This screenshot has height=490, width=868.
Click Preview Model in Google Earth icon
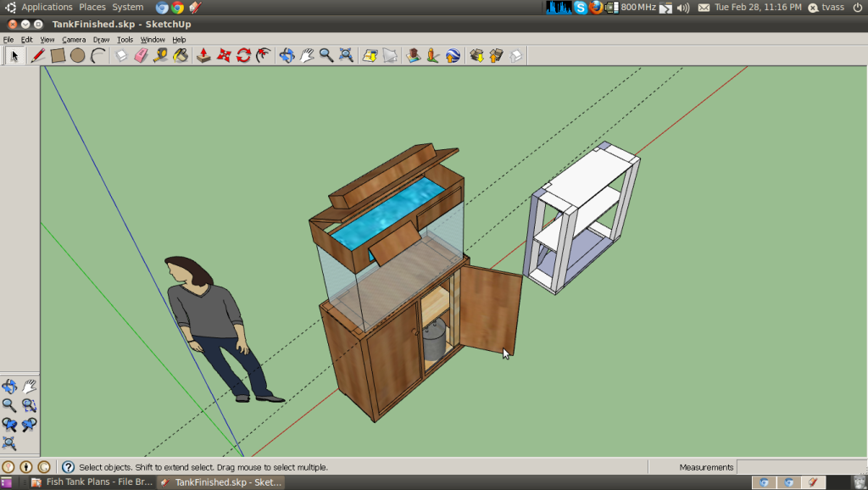click(x=453, y=55)
